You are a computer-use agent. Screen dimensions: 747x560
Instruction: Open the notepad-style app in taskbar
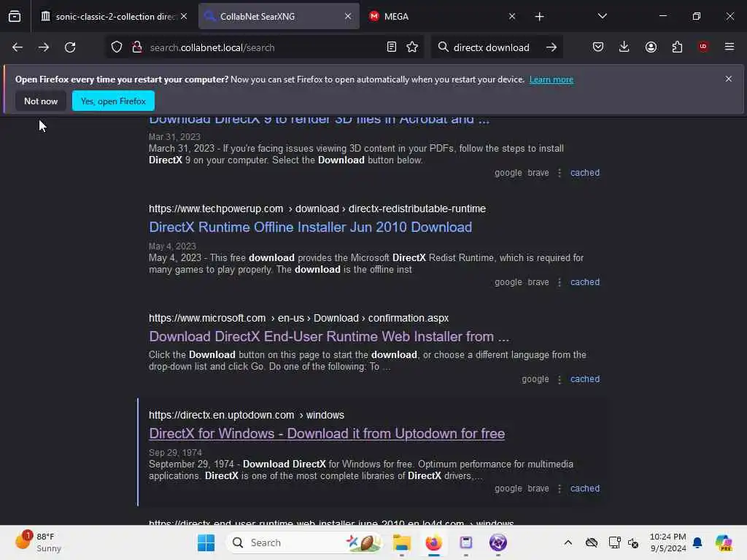466,542
